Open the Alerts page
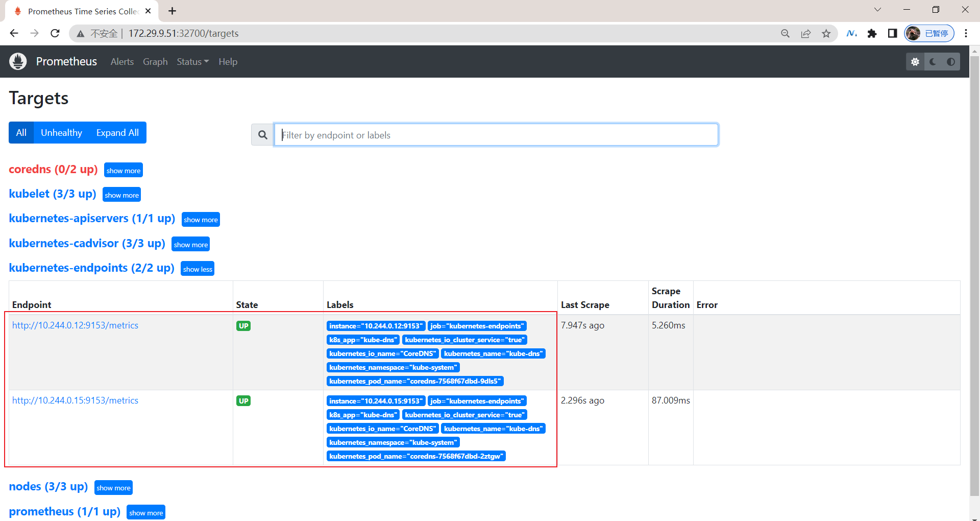The width and height of the screenshot is (980, 521). coord(122,61)
